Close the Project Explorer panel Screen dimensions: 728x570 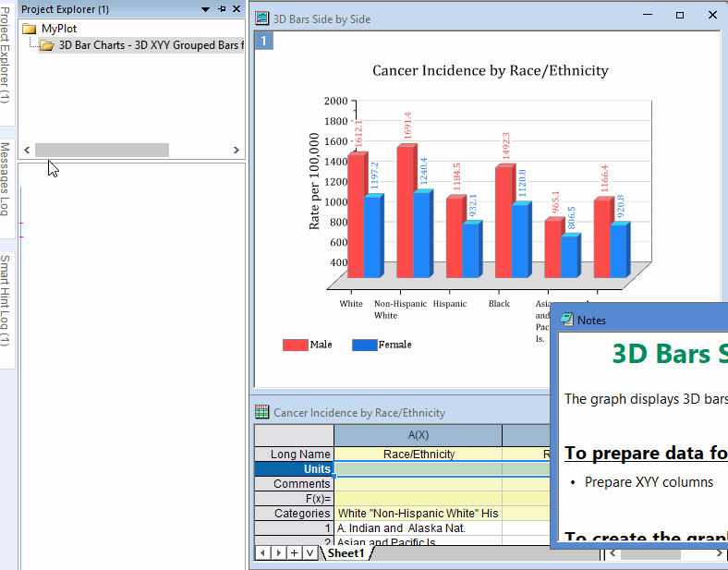[237, 9]
